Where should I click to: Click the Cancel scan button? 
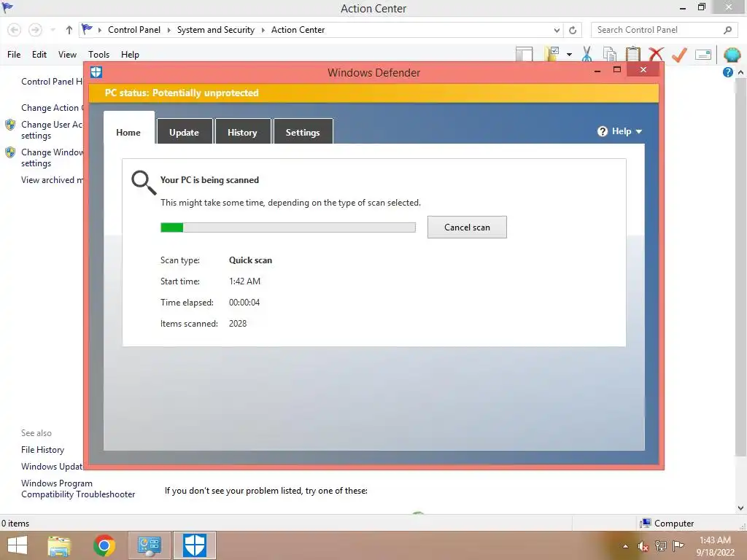coord(467,227)
